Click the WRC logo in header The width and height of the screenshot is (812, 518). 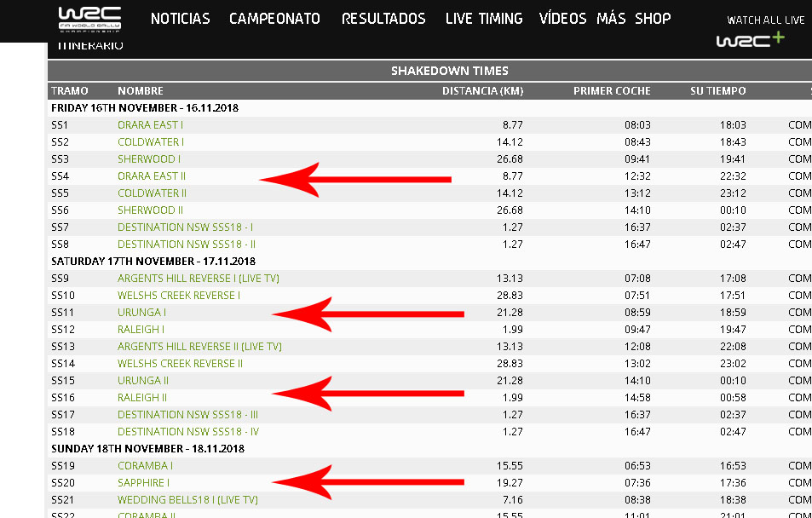click(x=89, y=20)
